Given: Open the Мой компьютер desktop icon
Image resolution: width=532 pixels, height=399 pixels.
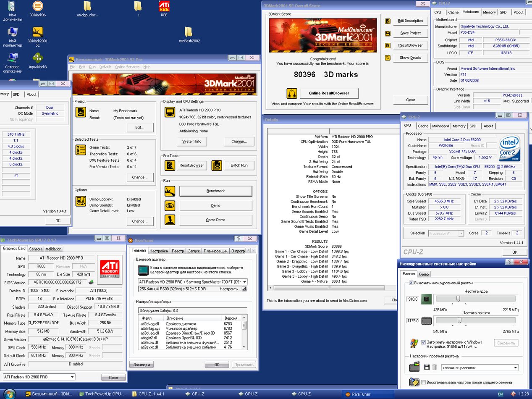Looking at the screenshot, I should point(12,37).
